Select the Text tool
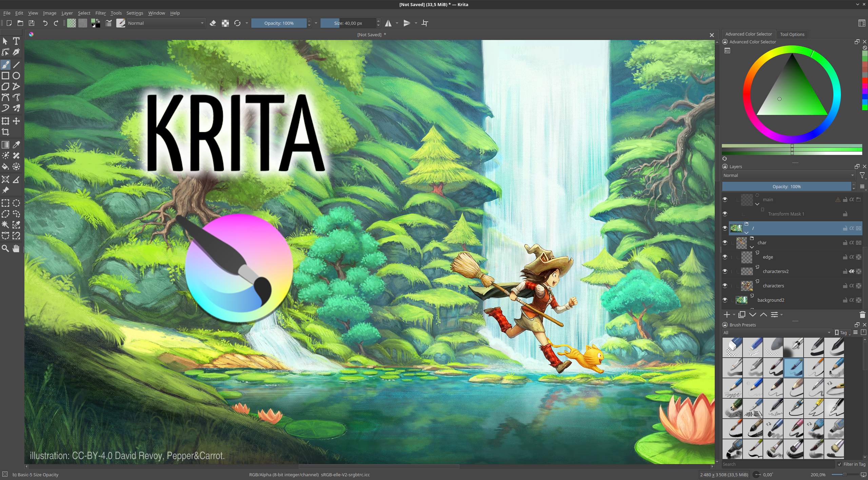This screenshot has width=868, height=480. [16, 41]
